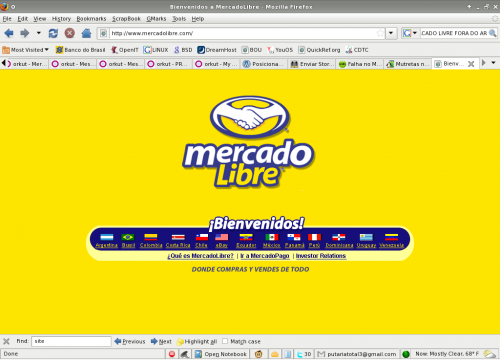Open the History menu
Viewport: 500px width, 360px height.
pyautogui.click(x=61, y=19)
